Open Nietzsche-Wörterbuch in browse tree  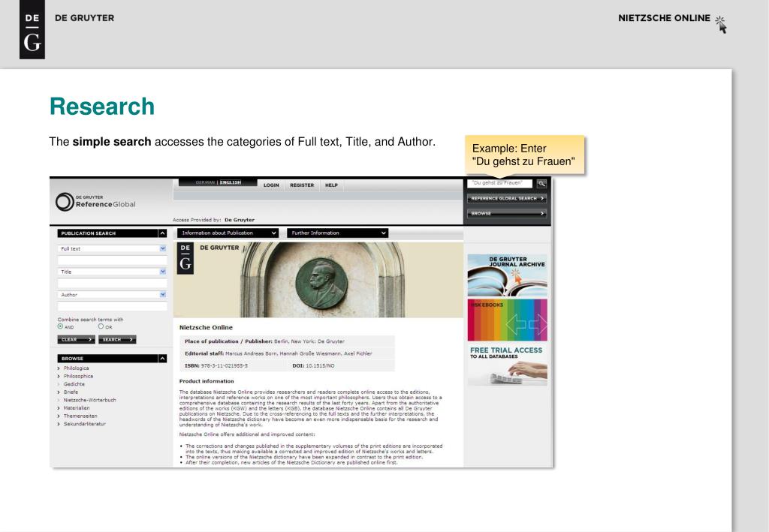pos(90,400)
